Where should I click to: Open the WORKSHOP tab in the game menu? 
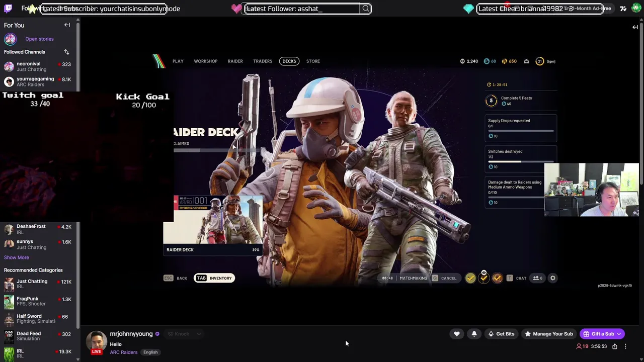206,61
